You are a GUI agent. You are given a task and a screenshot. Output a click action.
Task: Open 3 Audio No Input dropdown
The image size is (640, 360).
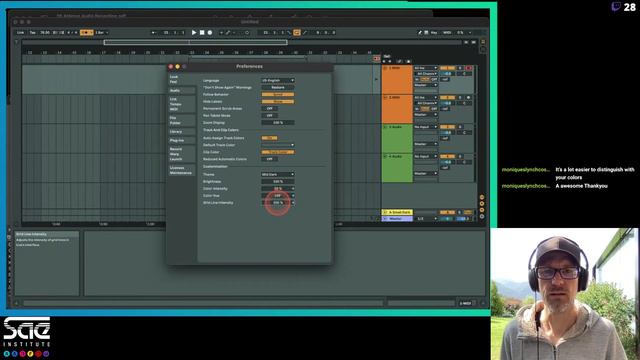pyautogui.click(x=426, y=127)
